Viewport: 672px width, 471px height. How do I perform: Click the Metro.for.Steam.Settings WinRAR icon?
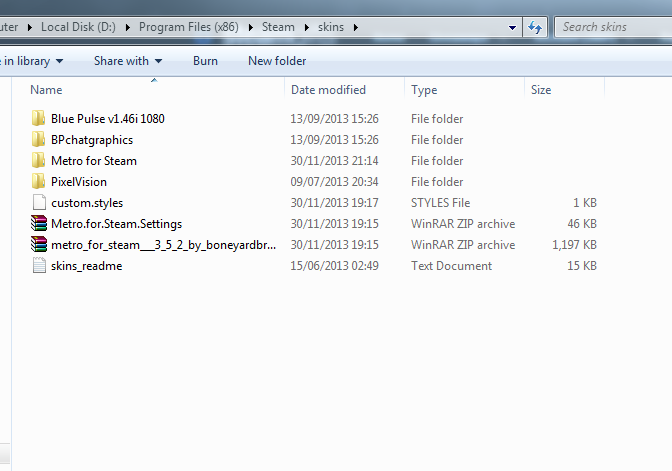pos(39,223)
